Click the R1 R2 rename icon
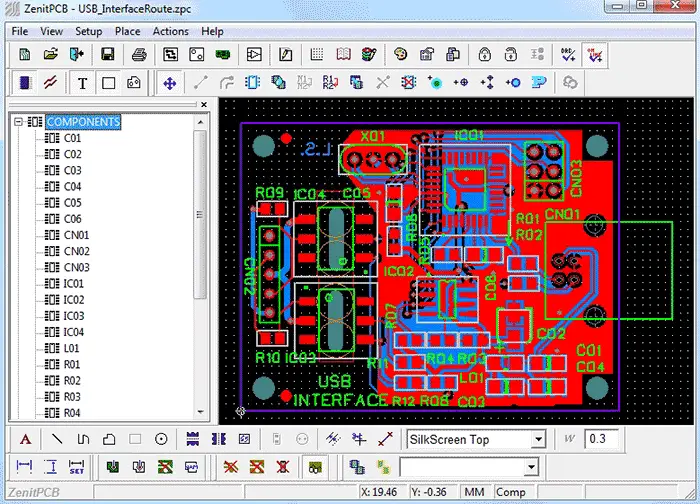The image size is (700, 504). click(x=330, y=83)
